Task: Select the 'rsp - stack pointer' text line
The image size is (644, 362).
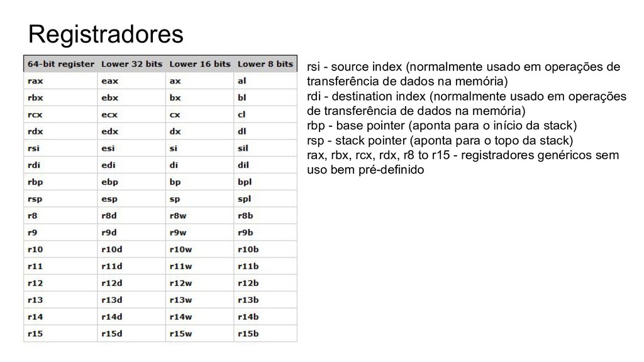Action: 440,140
